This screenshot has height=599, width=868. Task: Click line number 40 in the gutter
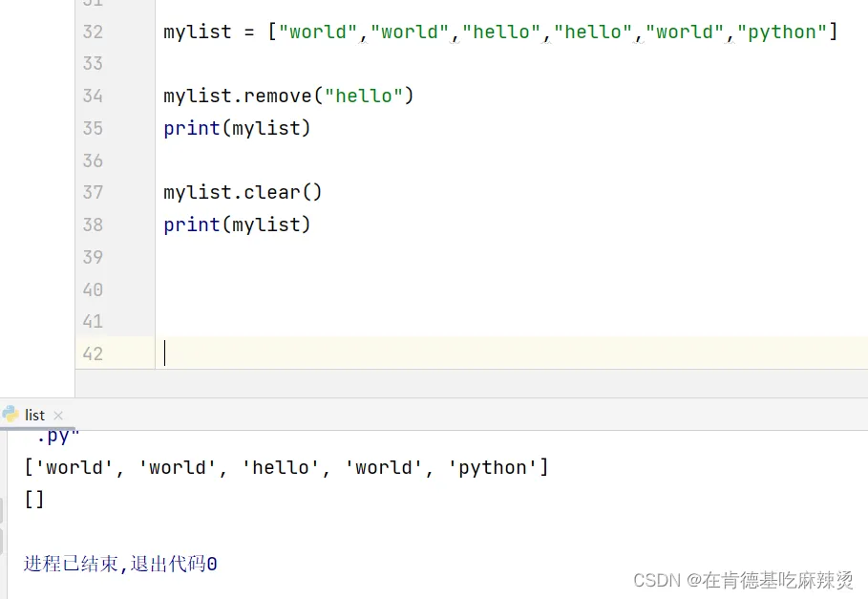[93, 289]
